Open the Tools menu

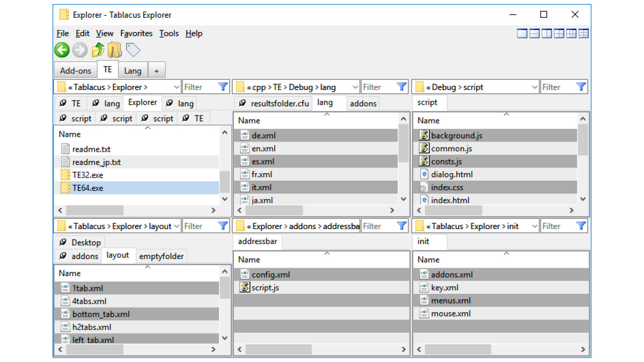tap(169, 33)
